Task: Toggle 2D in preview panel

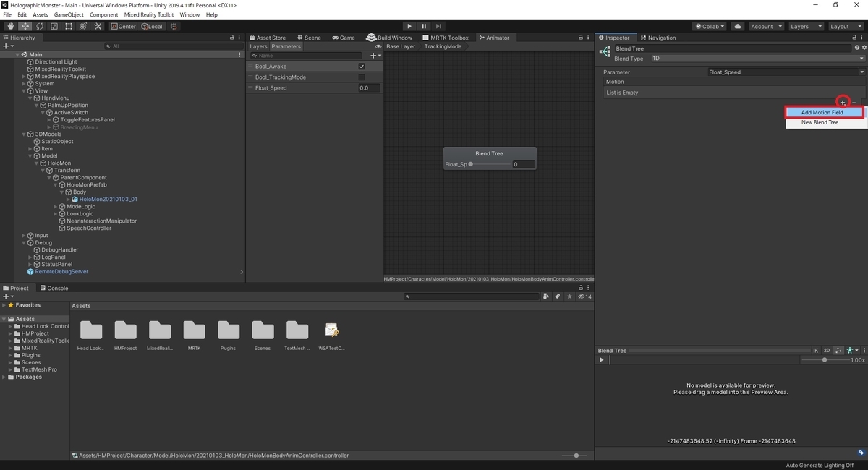Action: click(x=827, y=351)
